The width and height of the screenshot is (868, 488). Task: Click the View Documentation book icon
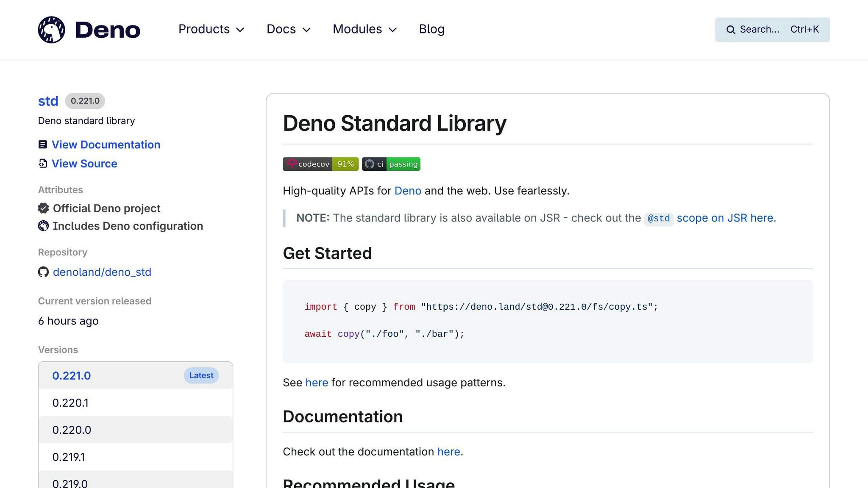coord(43,144)
